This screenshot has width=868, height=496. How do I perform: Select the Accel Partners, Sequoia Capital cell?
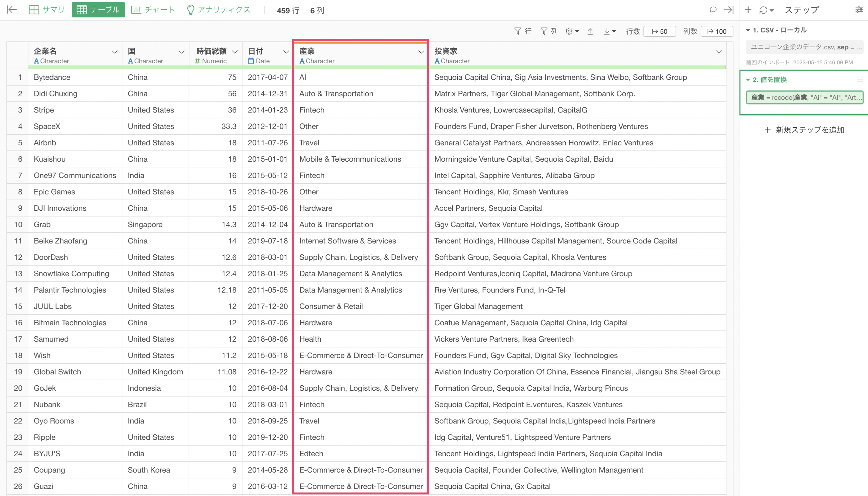point(578,208)
